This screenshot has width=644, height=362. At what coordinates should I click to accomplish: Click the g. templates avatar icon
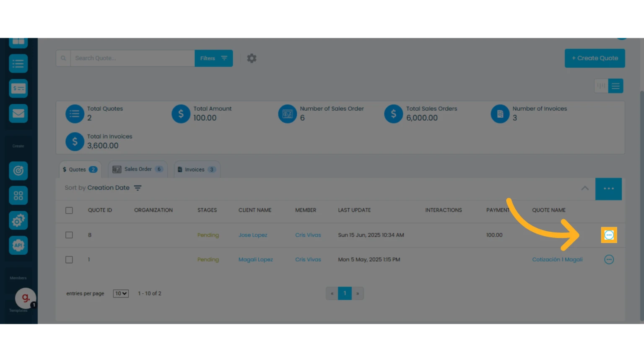click(26, 298)
